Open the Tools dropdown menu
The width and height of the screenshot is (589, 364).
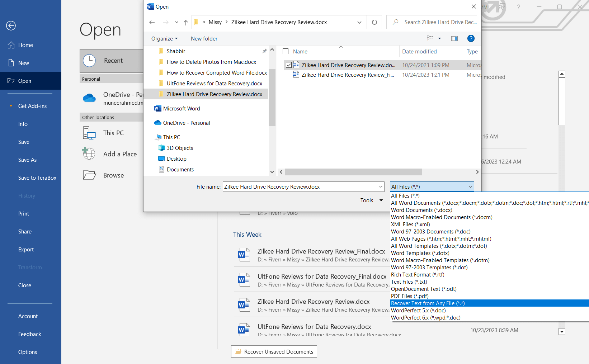[x=372, y=200]
